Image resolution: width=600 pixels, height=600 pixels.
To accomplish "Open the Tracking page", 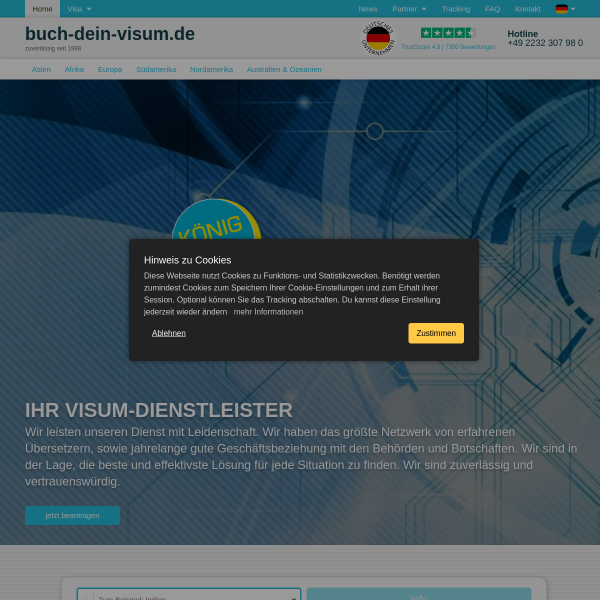I will pos(456,9).
